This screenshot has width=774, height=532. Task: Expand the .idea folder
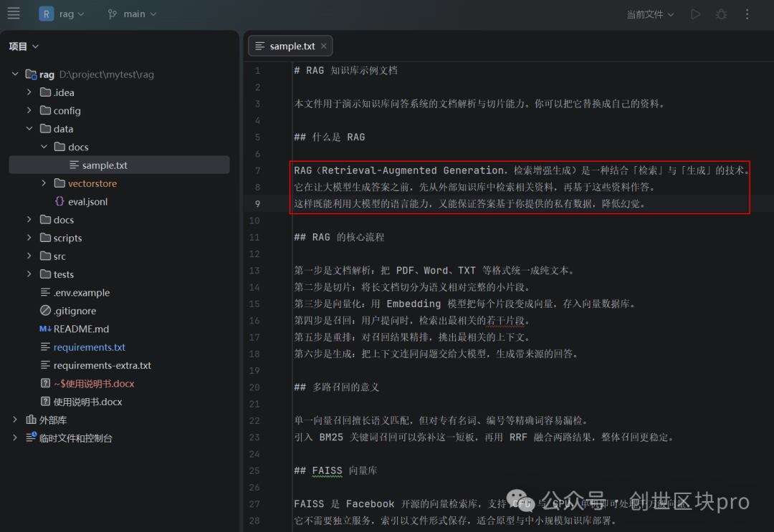click(29, 92)
